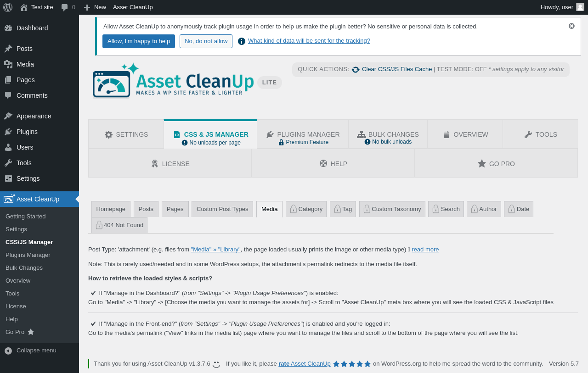Click the "read more" link

tap(425, 250)
